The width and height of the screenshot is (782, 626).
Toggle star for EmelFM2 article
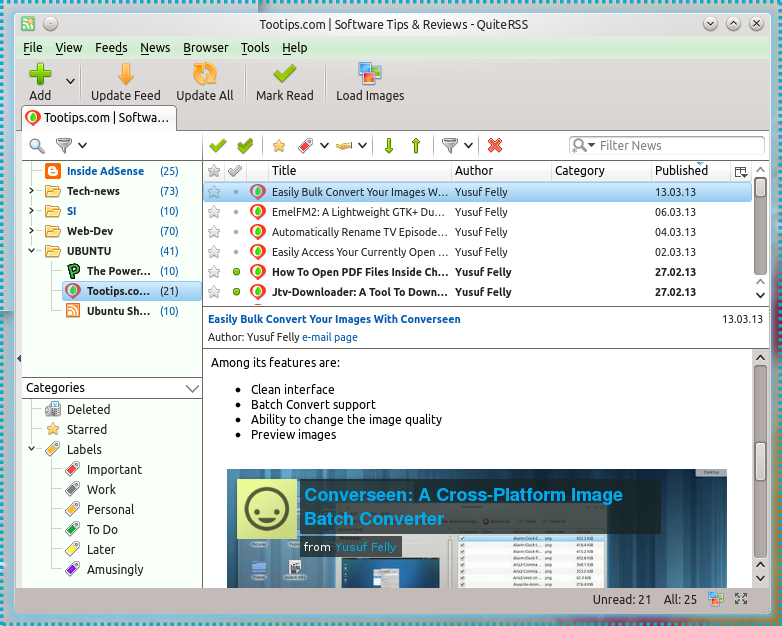coord(214,212)
